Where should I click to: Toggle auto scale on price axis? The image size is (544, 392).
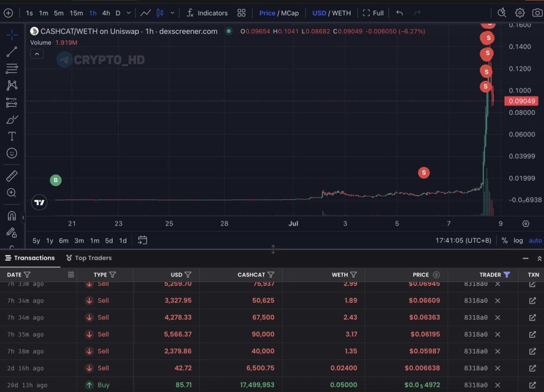pyautogui.click(x=535, y=241)
